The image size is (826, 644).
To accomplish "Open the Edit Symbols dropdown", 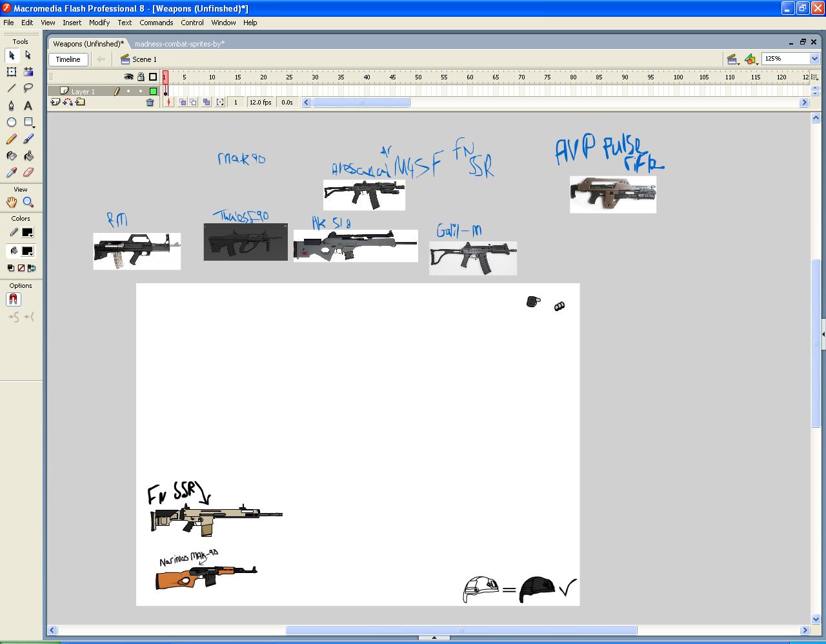I will pyautogui.click(x=750, y=59).
